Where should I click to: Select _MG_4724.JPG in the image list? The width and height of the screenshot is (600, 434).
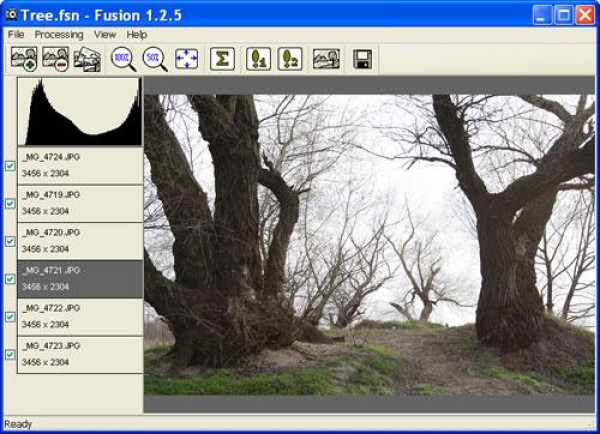click(x=80, y=165)
